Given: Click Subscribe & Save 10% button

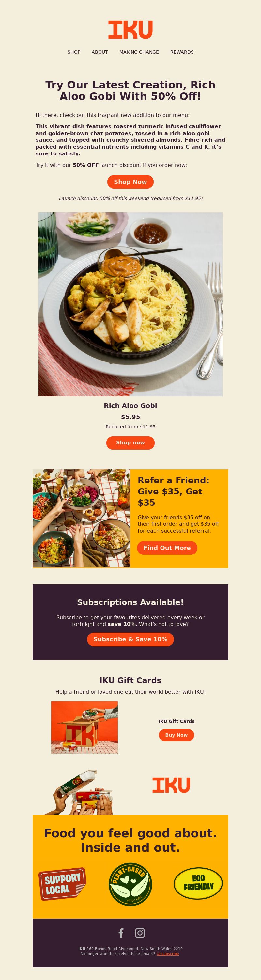Looking at the screenshot, I should (x=130, y=639).
